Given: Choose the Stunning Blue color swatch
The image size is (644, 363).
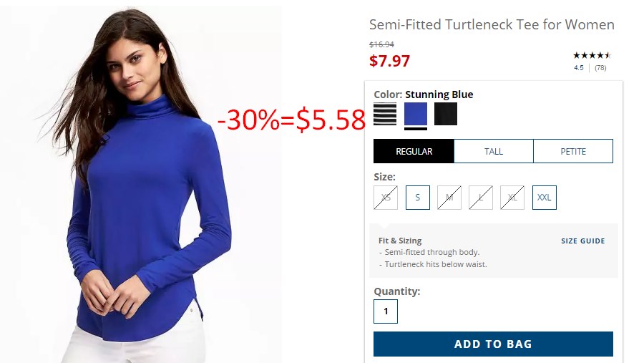Looking at the screenshot, I should (x=416, y=114).
